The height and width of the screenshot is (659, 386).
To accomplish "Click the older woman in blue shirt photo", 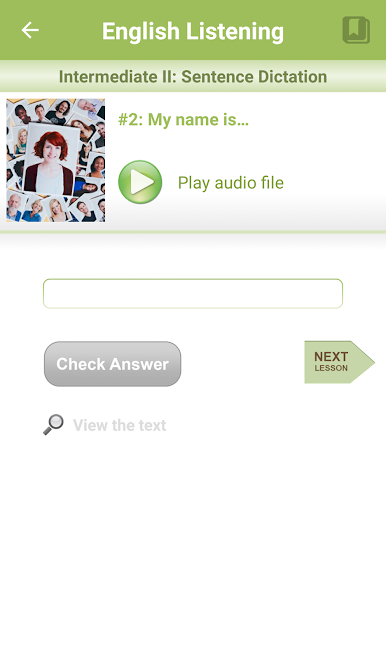I will point(34,211).
